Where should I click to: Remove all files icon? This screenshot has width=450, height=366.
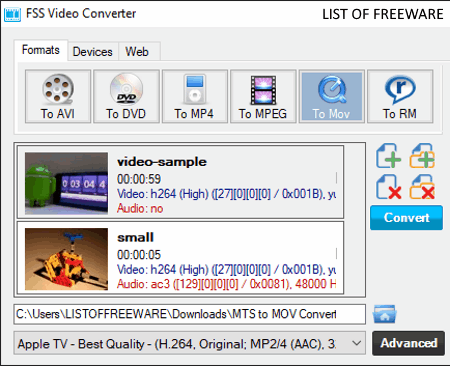click(422, 187)
